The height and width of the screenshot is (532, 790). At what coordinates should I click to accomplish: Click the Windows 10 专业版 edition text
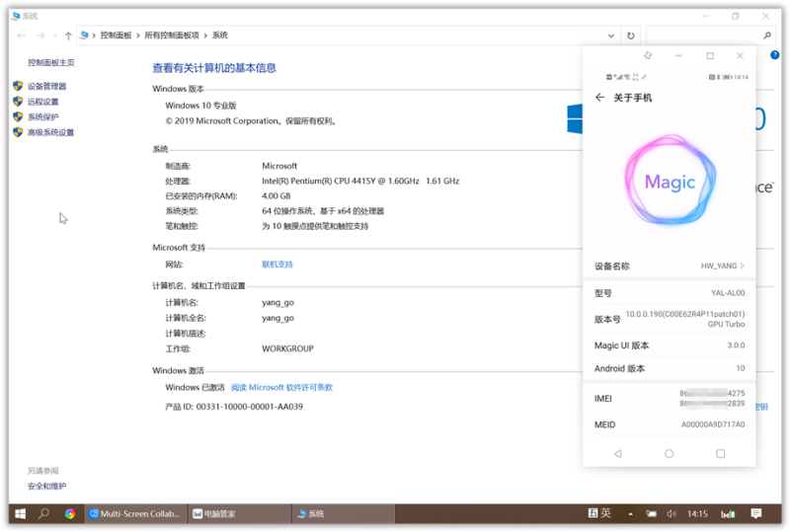200,106
